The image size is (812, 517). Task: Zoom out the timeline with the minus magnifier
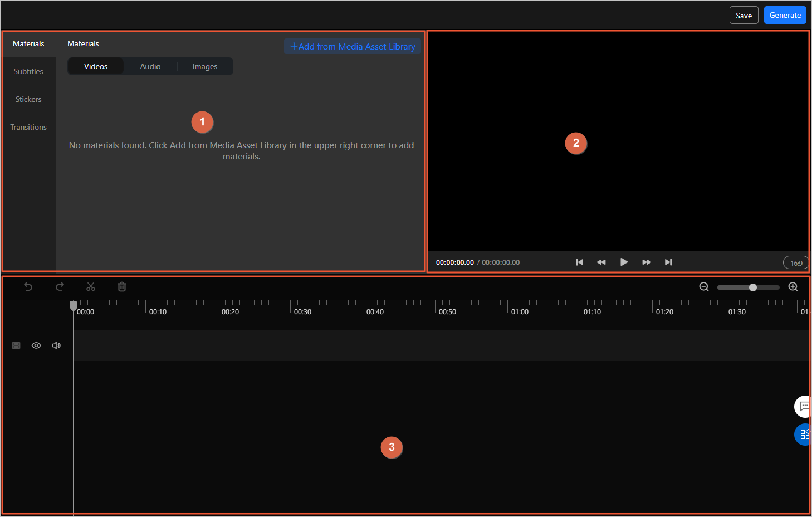[x=704, y=287]
